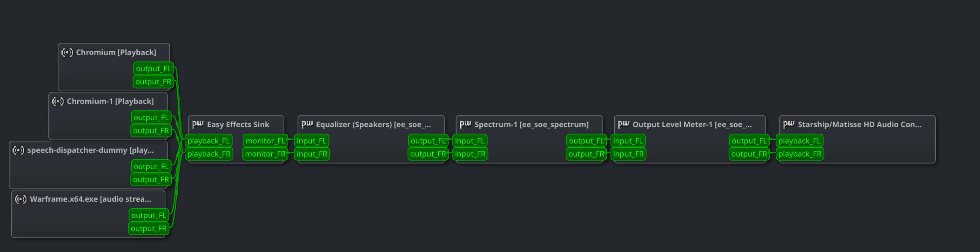Select output_FR port of Warframe.x64.exe
This screenshot has width=980, height=252.
[149, 228]
